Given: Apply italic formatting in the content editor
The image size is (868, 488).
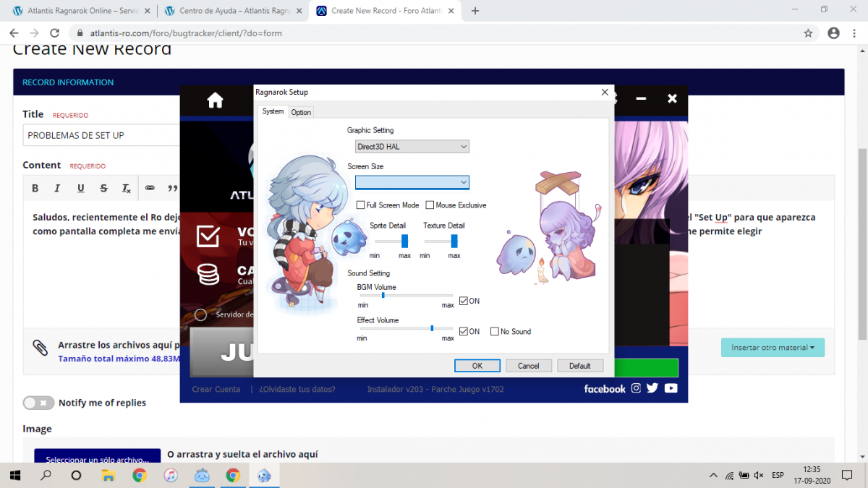Looking at the screenshot, I should click(x=57, y=188).
